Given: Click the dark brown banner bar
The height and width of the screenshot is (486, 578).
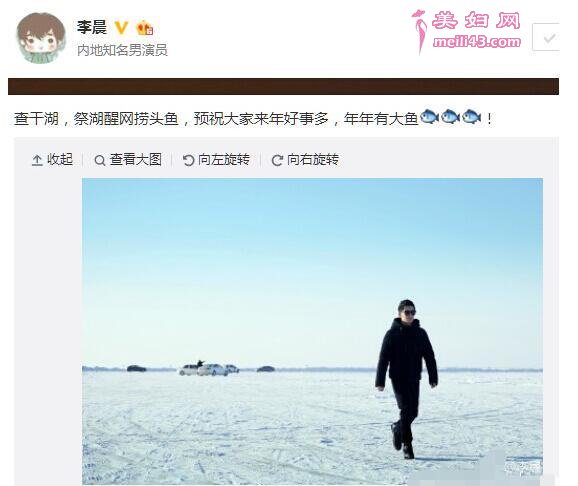Looking at the screenshot, I should pos(283,87).
